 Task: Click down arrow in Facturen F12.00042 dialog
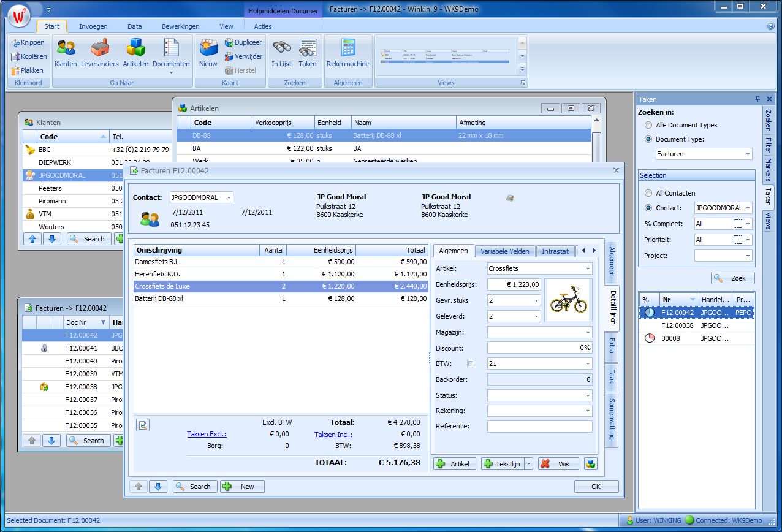coord(158,487)
